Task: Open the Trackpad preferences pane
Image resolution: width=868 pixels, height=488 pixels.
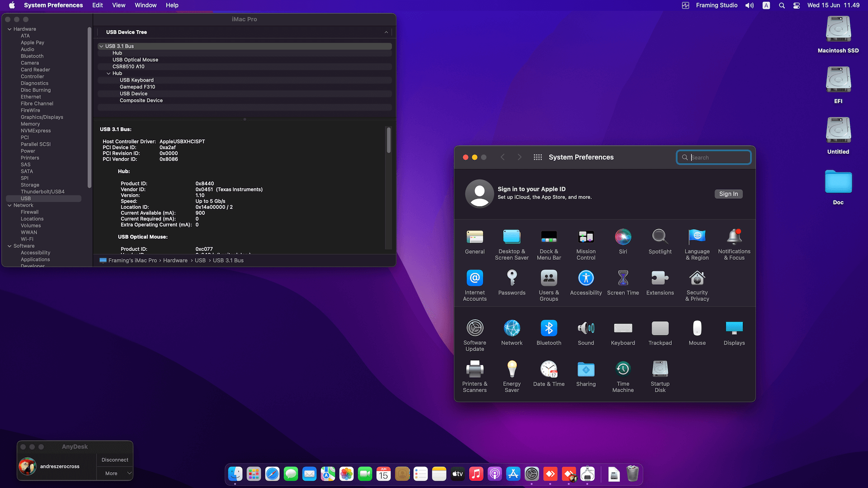Action: (660, 328)
